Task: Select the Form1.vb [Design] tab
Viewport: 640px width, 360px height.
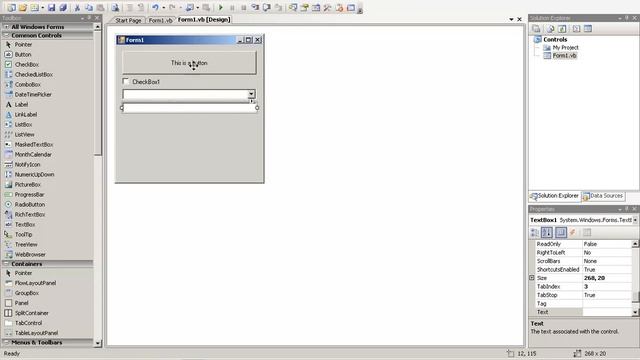Action: (x=204, y=20)
